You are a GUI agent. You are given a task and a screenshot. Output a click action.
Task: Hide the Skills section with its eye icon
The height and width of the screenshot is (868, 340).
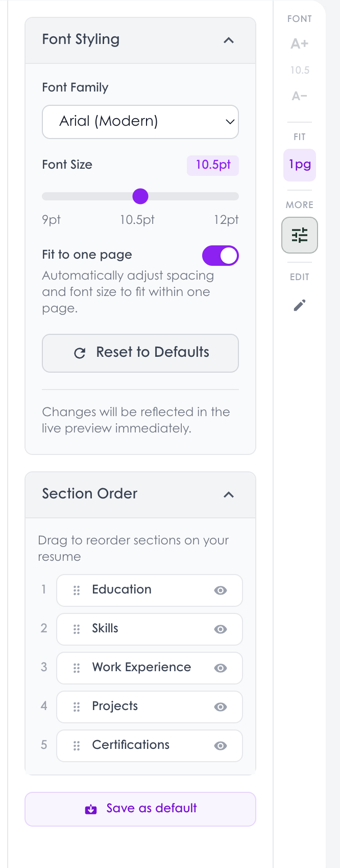[220, 629]
